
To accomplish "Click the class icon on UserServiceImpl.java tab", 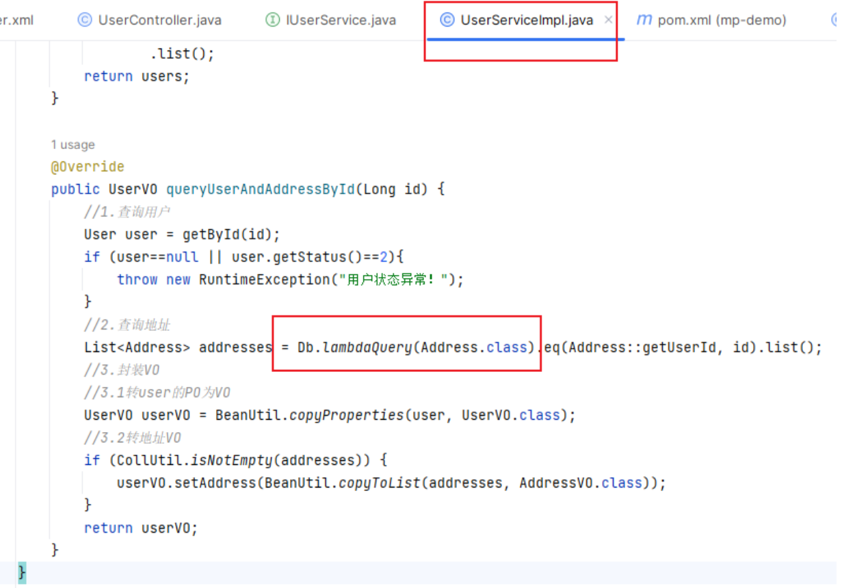I will point(447,20).
